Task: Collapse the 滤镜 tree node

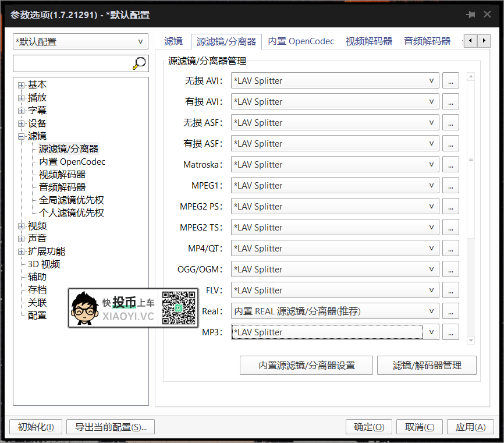Action: (x=20, y=136)
